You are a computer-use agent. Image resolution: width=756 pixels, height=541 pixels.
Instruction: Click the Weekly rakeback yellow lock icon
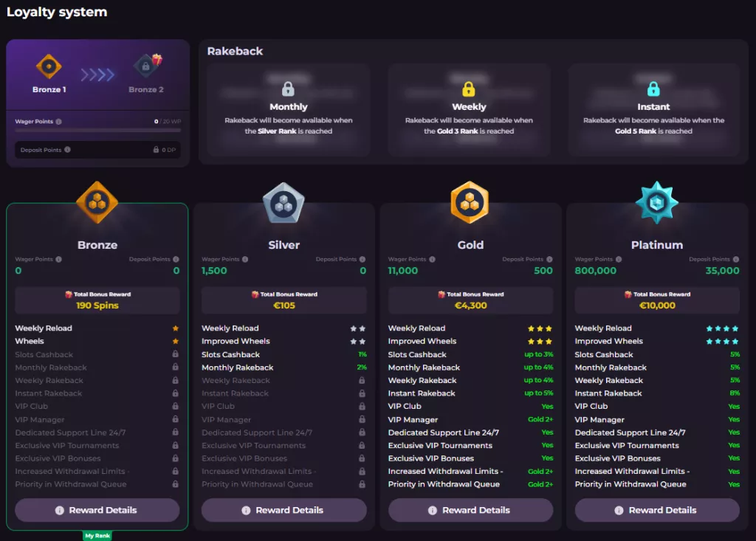[469, 89]
